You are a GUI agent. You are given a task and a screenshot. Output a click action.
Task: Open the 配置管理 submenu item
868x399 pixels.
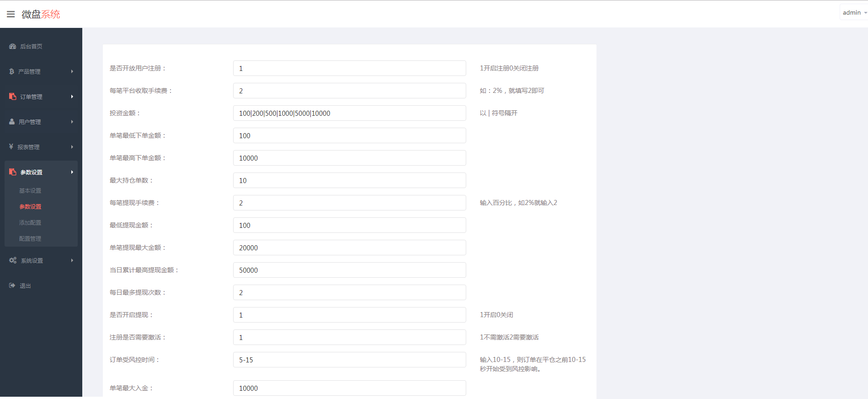30,239
